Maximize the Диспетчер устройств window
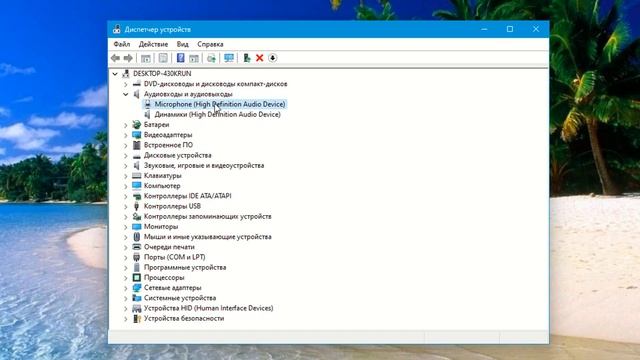640x360 pixels. (x=510, y=29)
